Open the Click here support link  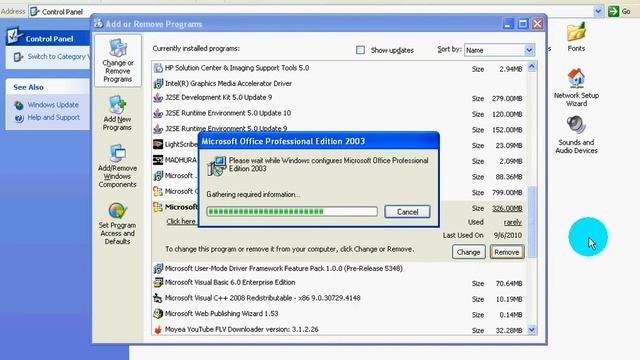[181, 222]
